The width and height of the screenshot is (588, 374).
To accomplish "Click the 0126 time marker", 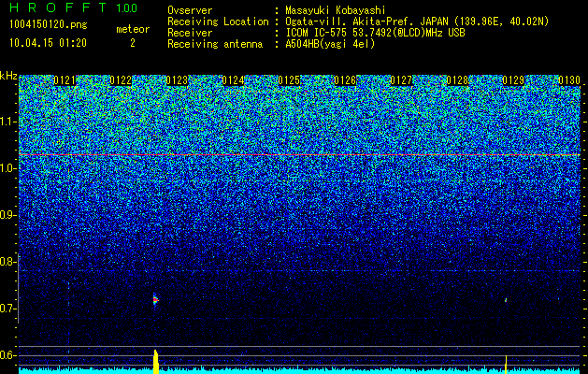I will (345, 80).
